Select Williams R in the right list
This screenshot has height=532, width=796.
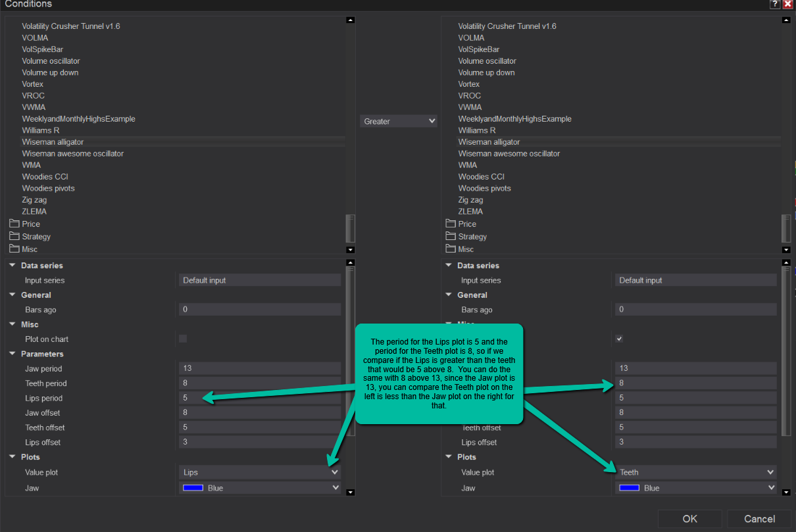click(477, 130)
